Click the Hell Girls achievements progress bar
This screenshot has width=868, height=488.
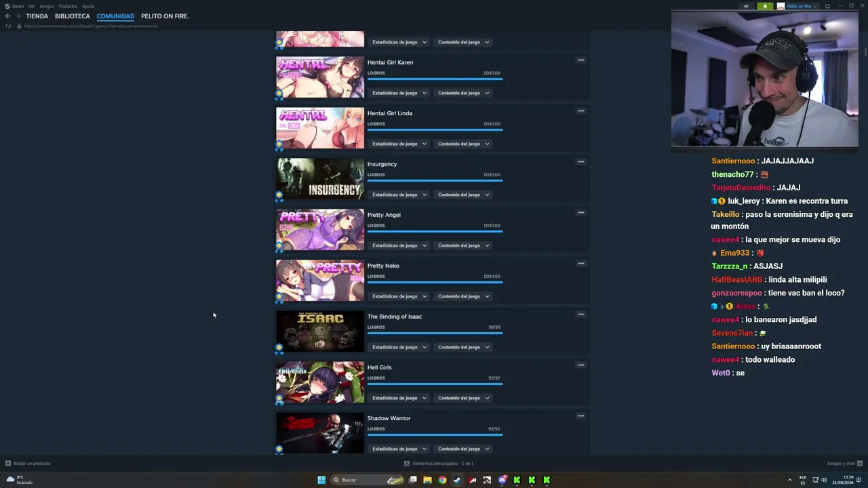[435, 384]
